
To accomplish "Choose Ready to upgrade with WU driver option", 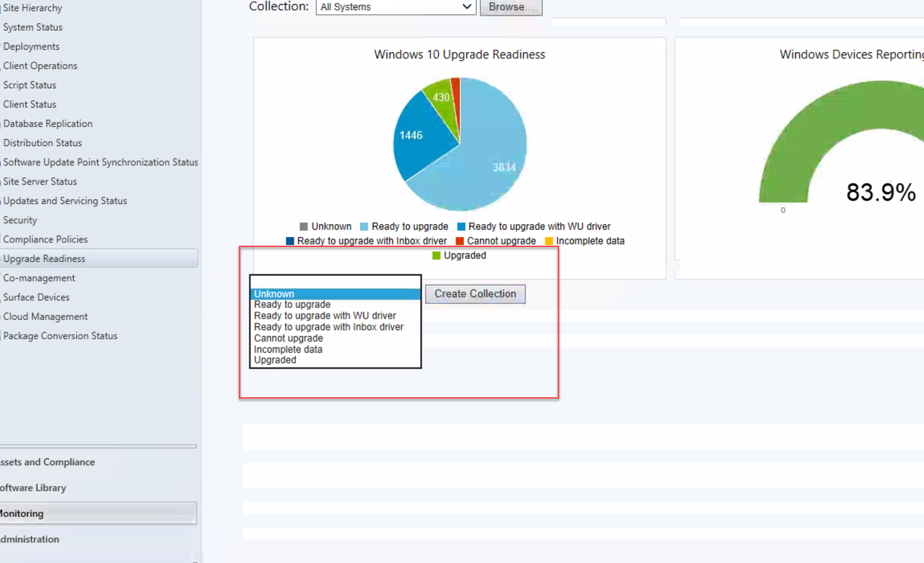I will (325, 316).
